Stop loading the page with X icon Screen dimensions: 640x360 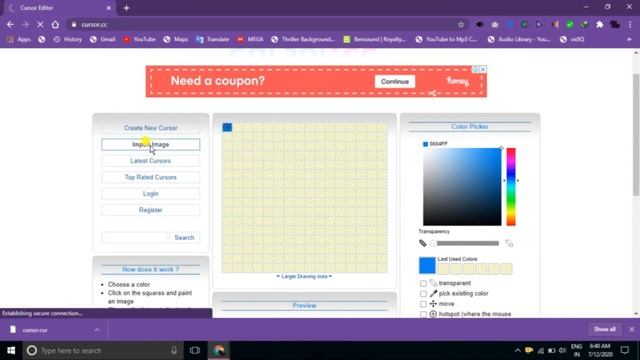point(40,24)
